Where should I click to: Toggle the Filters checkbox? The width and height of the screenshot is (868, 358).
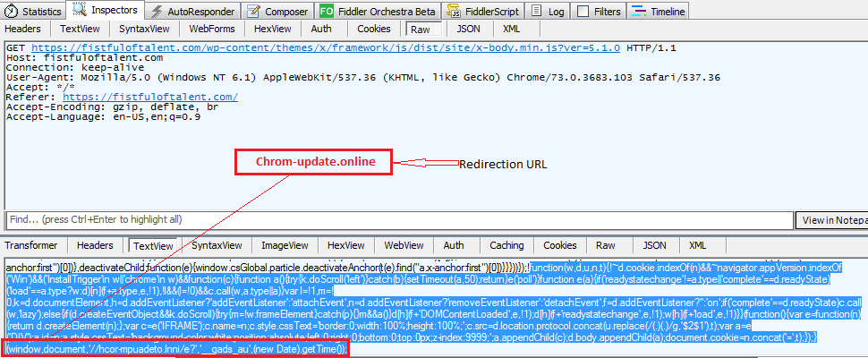pos(583,12)
